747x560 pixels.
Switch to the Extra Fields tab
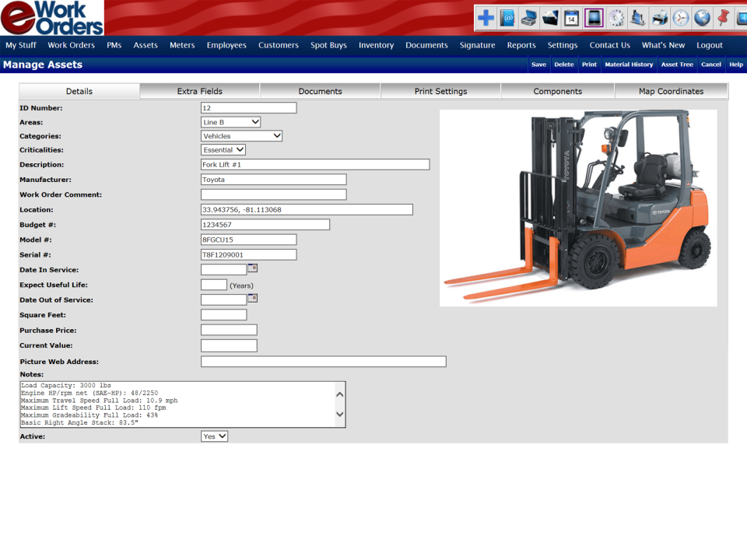pyautogui.click(x=200, y=91)
